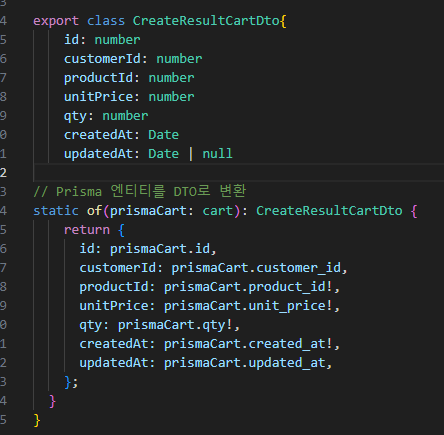The width and height of the screenshot is (444, 435).
Task: Click the blue opening brace after return
Action: [x=121, y=230]
